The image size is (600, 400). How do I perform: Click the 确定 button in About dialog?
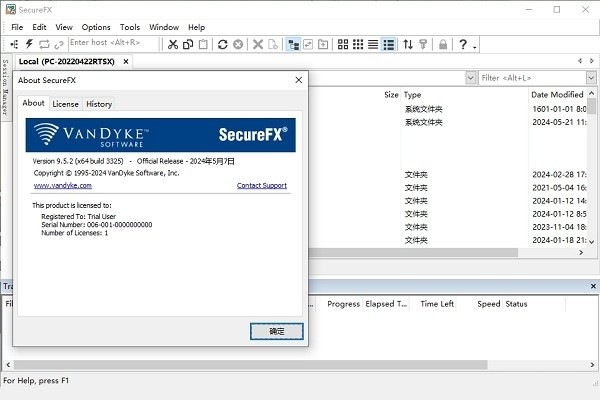(276, 331)
